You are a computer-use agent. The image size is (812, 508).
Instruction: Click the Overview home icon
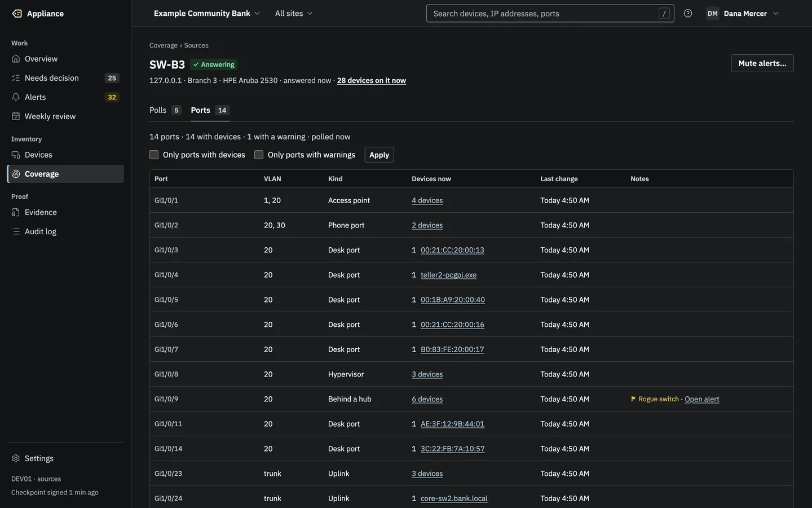[16, 59]
